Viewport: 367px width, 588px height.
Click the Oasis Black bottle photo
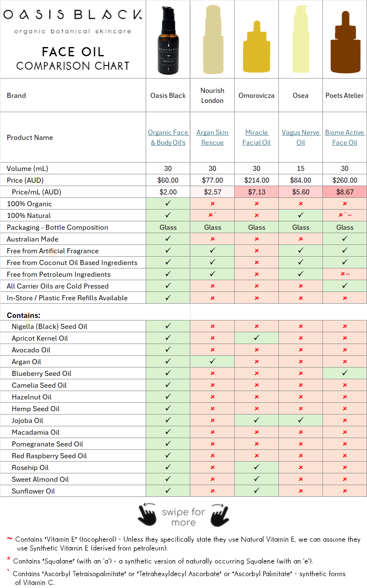168,40
